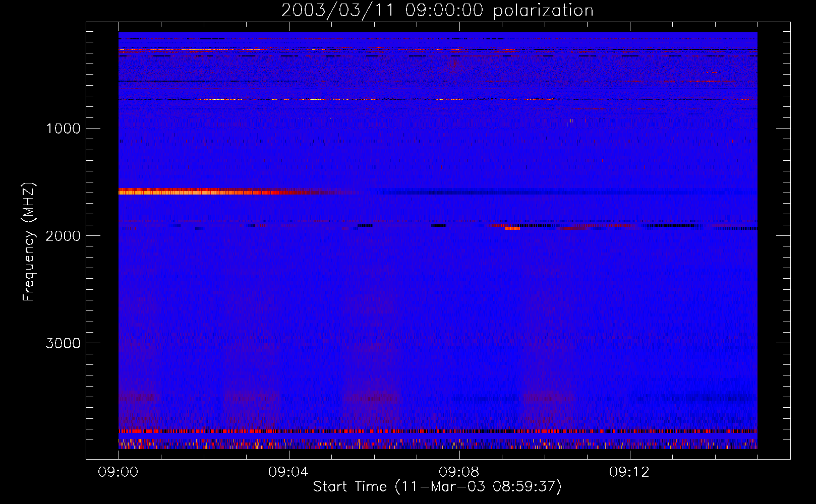
Task: Click the 09:12 time tick label
Action: 629,472
